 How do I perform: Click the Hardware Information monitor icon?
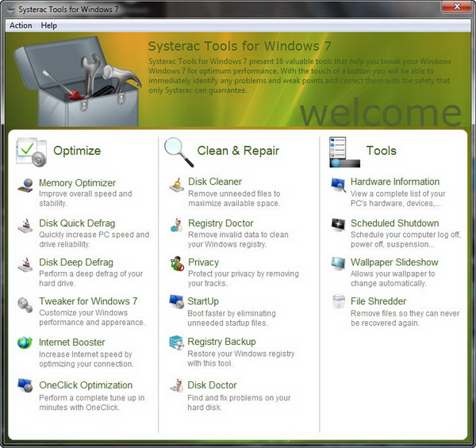(338, 185)
